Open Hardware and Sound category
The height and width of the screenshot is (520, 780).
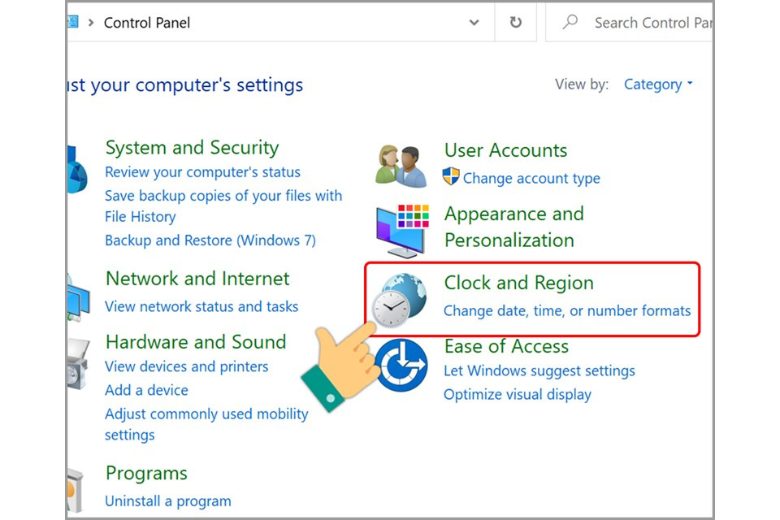196,342
